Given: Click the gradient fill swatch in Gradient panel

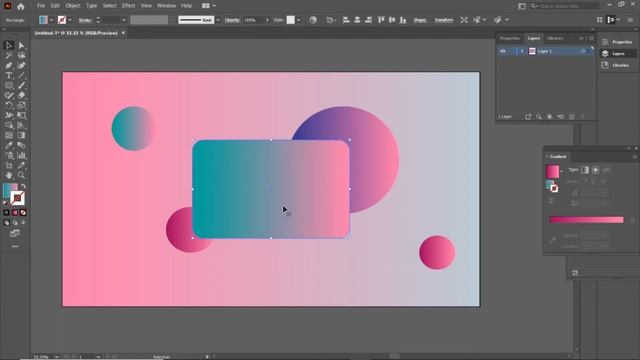Looking at the screenshot, I should click(552, 171).
